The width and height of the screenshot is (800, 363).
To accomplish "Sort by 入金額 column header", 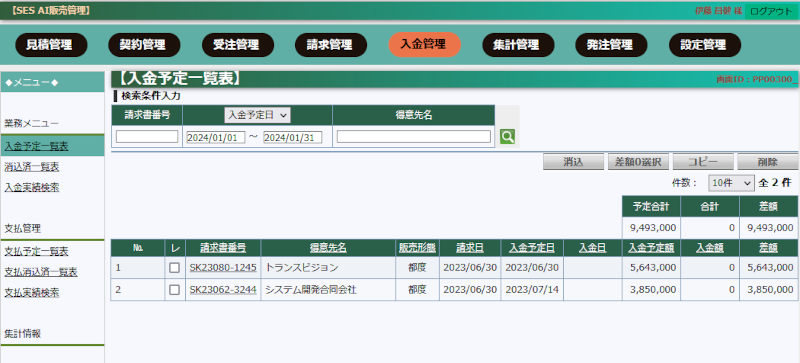I will 710,248.
